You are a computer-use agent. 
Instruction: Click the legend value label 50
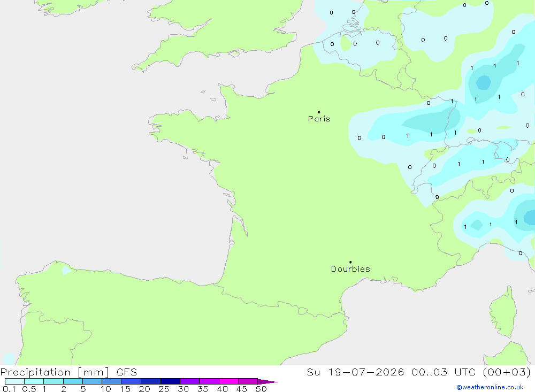coord(261,389)
